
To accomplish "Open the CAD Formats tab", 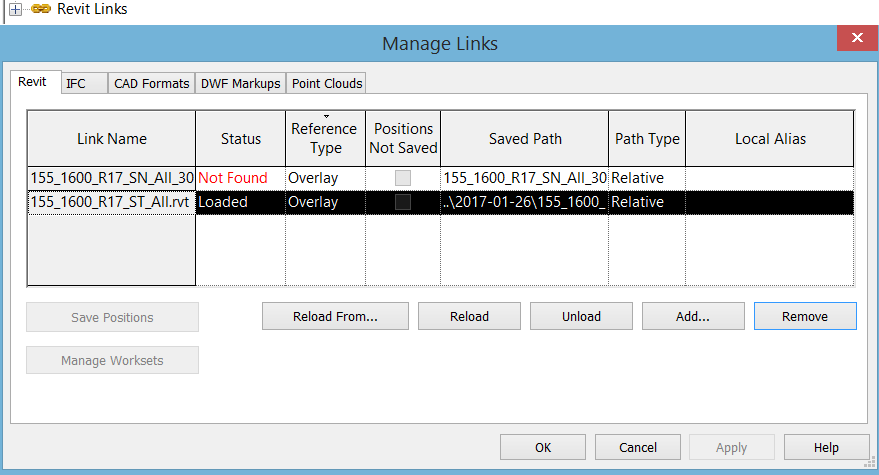I will [x=151, y=83].
